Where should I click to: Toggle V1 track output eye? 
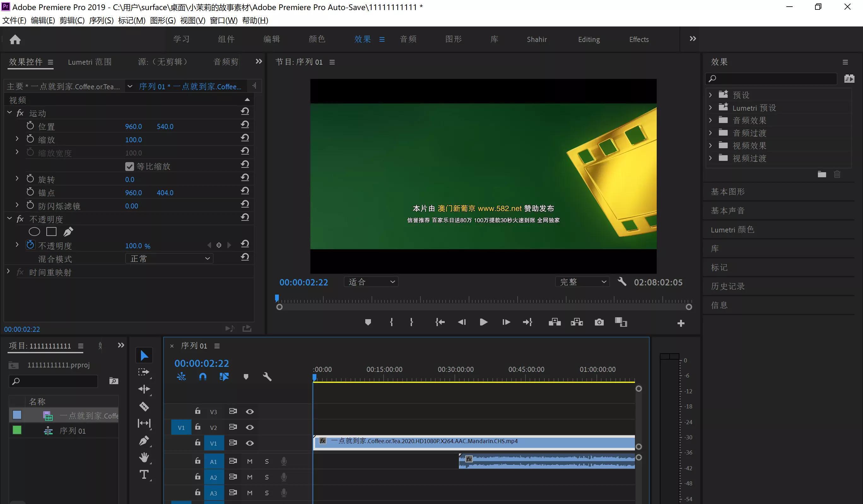click(250, 443)
